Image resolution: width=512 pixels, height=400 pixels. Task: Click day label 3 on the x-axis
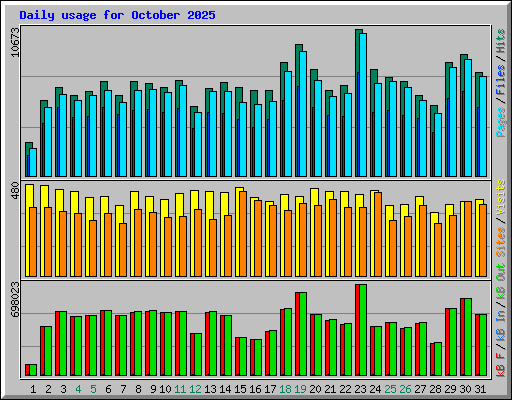click(x=63, y=389)
